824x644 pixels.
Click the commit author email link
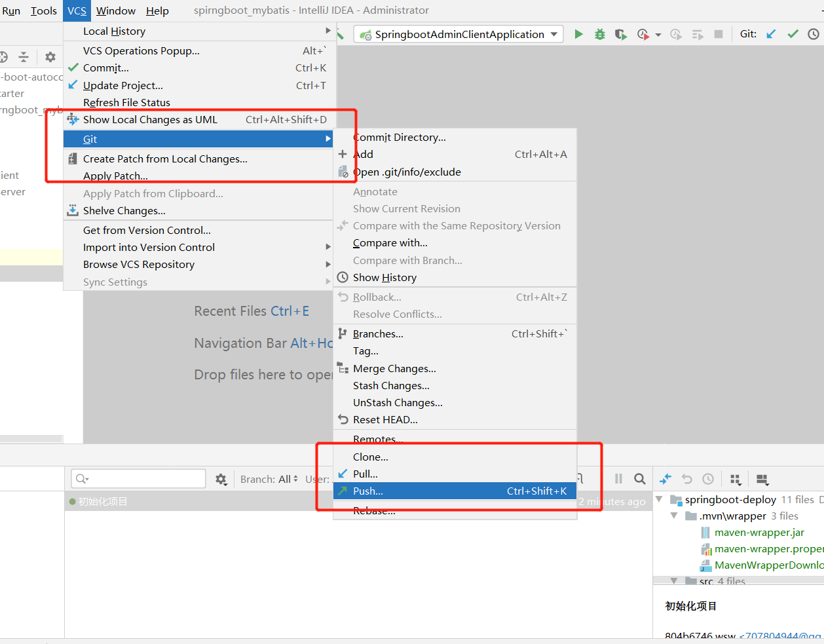click(x=781, y=635)
